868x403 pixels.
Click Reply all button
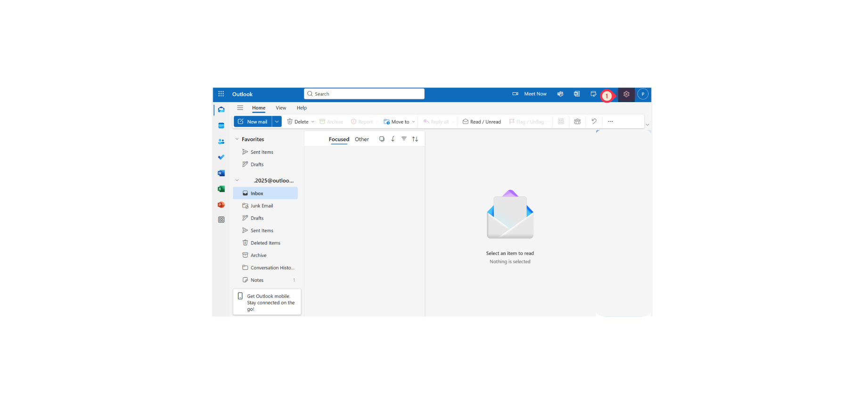436,121
